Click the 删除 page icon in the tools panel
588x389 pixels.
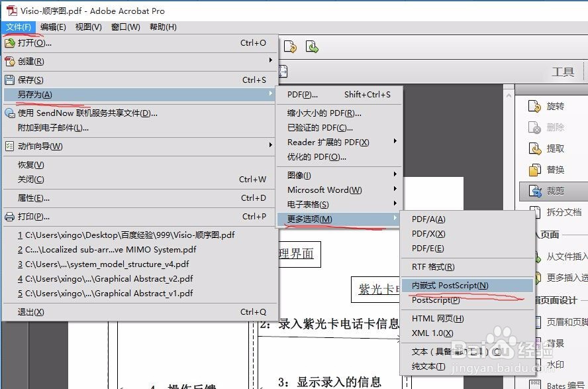tap(535, 127)
